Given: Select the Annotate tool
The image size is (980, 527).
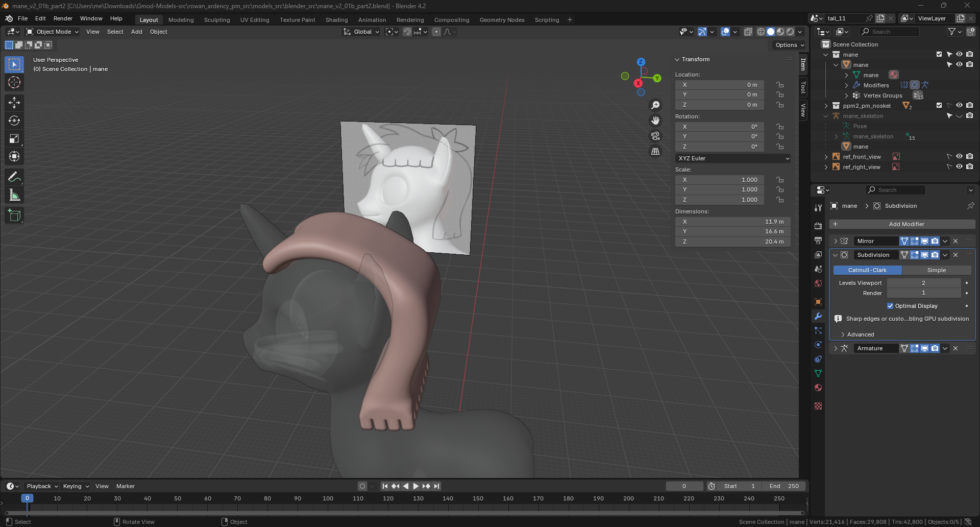Looking at the screenshot, I should coord(14,177).
